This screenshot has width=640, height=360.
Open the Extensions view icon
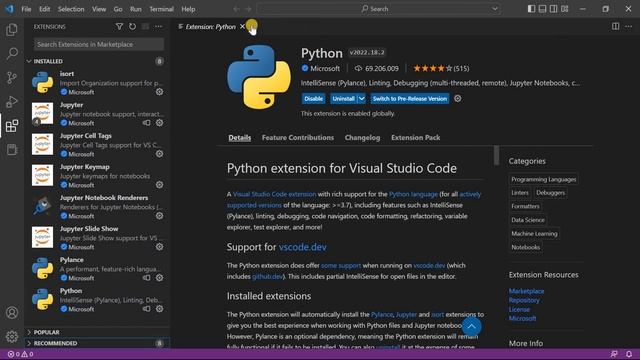pos(12,126)
